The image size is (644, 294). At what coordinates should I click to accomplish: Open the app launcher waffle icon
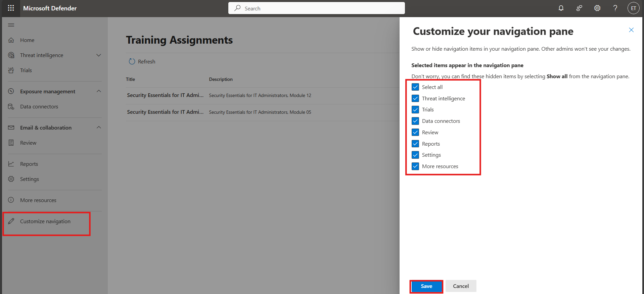click(x=11, y=8)
